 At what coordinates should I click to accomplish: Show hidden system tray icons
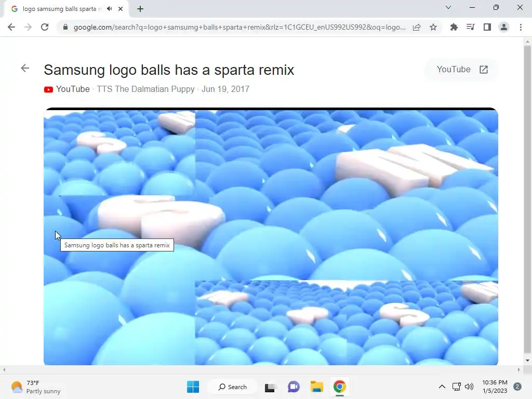click(442, 387)
